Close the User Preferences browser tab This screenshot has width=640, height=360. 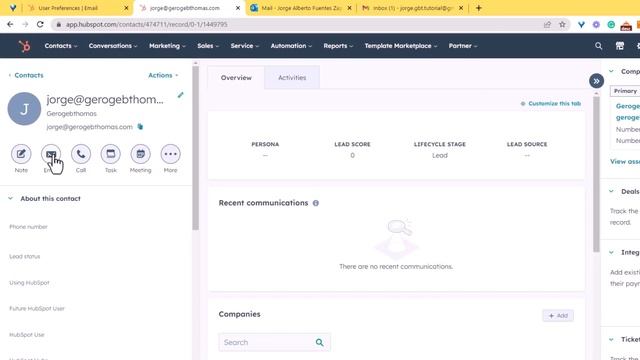point(126,8)
